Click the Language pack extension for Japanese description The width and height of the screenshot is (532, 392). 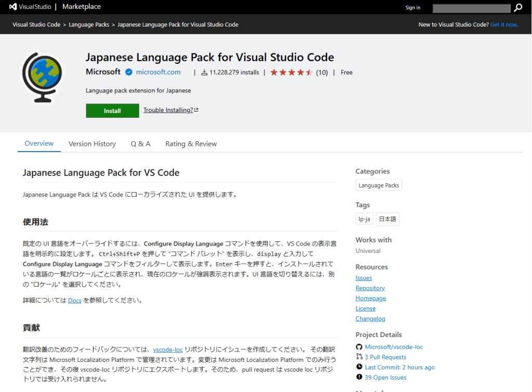click(x=138, y=90)
